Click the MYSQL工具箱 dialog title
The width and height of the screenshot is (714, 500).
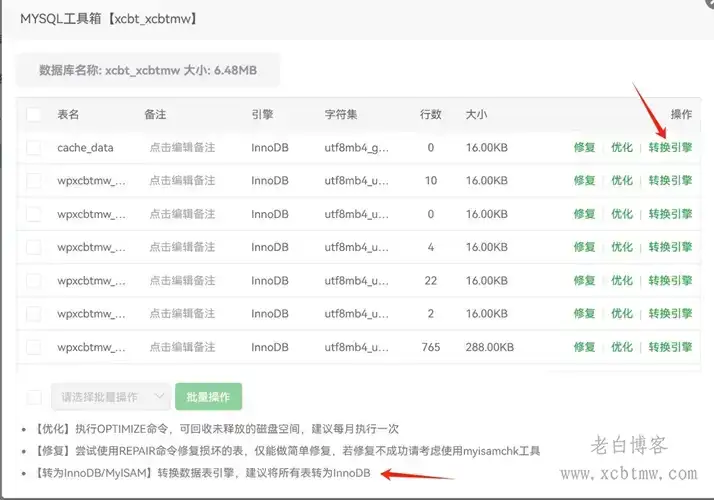(x=108, y=19)
